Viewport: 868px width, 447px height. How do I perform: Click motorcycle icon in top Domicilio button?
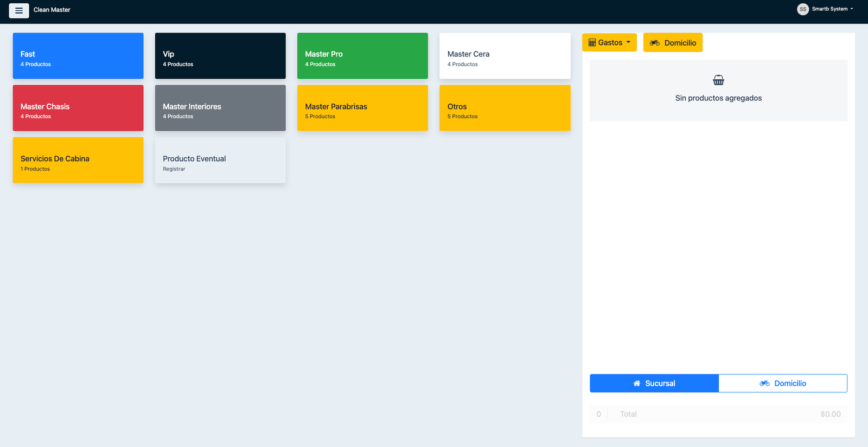655,43
